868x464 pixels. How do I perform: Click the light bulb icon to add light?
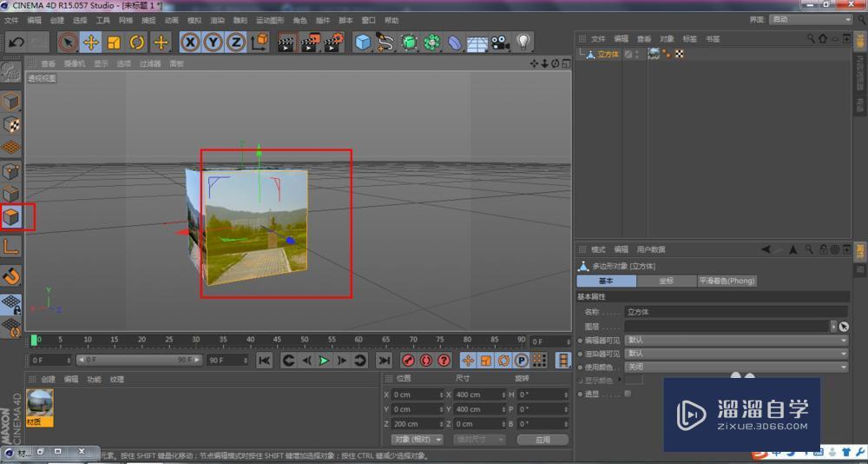(523, 42)
